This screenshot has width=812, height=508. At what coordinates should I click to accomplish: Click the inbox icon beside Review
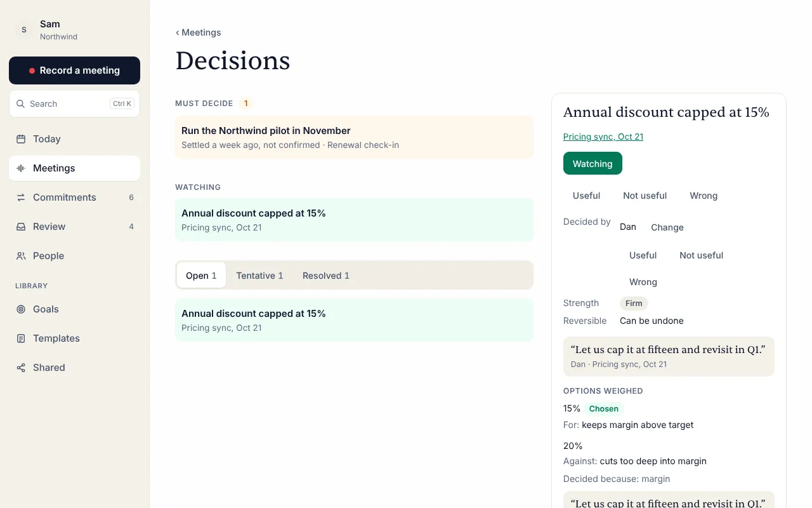[21, 227]
